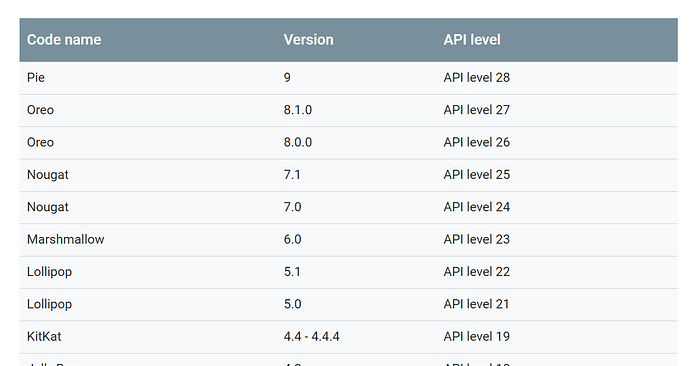Select the Nougat cell in the 7.0 row
The image size is (690, 366).
[x=48, y=207]
